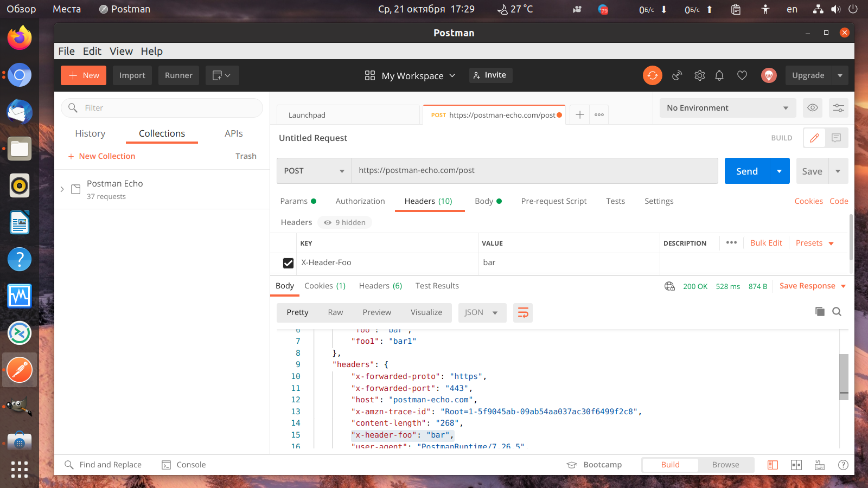
Task: Open the comments icon next to BUILD
Action: pos(837,138)
